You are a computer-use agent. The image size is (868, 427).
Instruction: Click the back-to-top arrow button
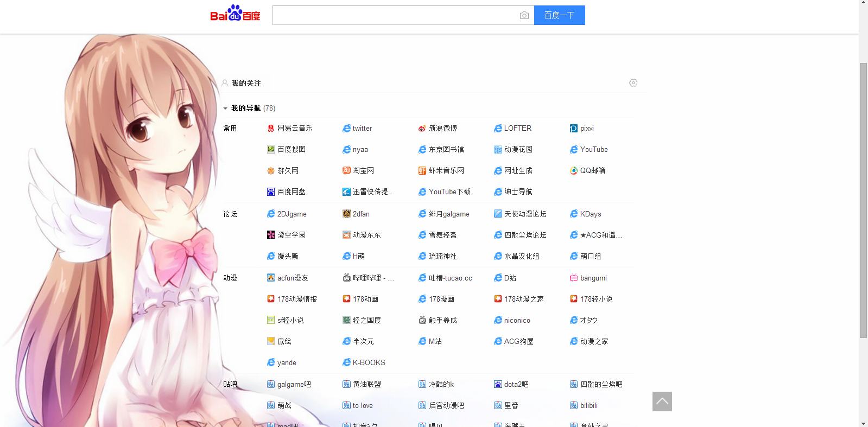pyautogui.click(x=662, y=401)
